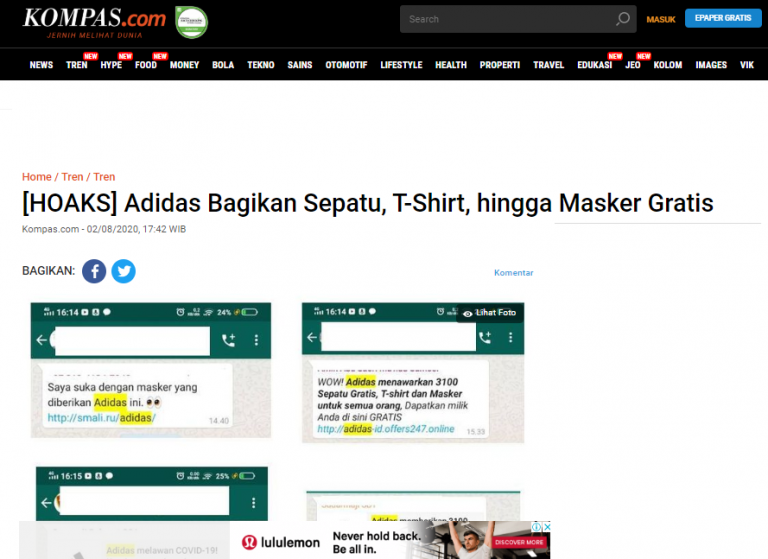
Task: Open the FOOD menu item
Action: click(146, 65)
